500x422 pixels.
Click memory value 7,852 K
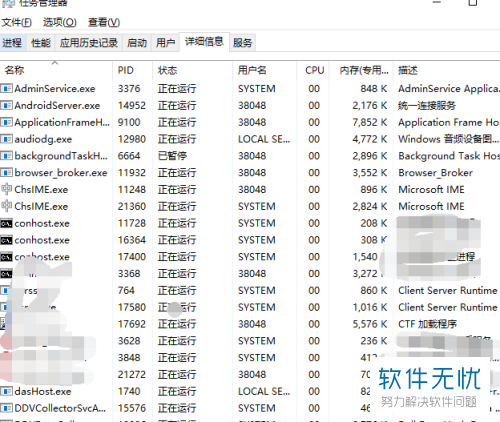tap(370, 122)
